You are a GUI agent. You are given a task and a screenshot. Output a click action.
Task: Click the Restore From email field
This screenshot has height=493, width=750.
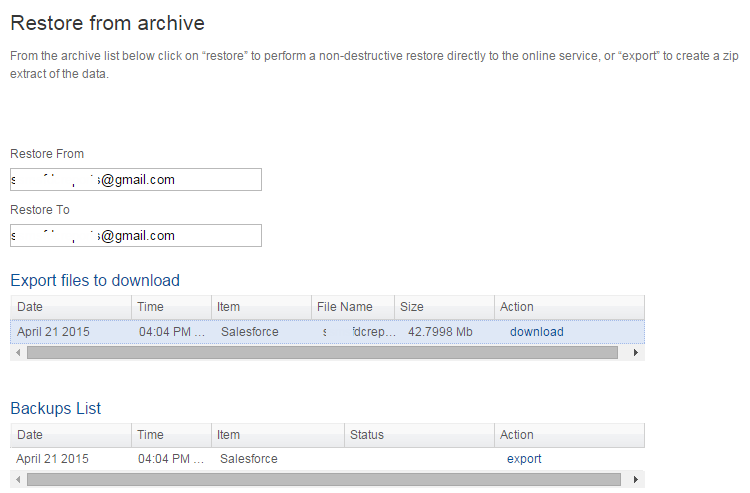click(x=136, y=180)
